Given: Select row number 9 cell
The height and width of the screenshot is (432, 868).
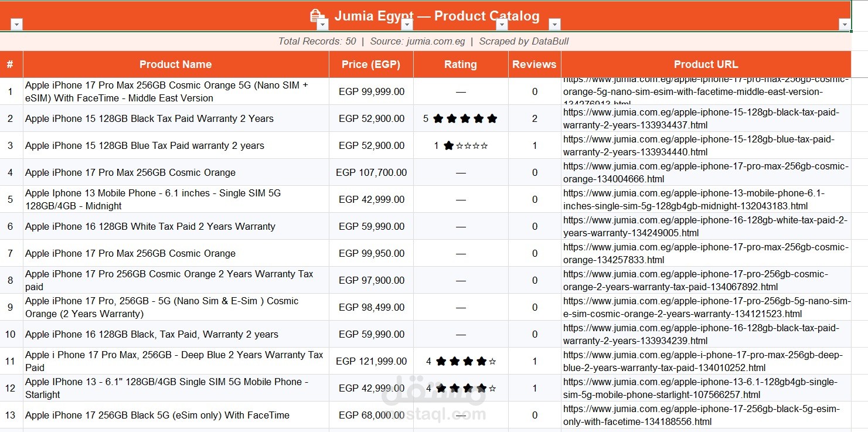Looking at the screenshot, I should [11, 307].
